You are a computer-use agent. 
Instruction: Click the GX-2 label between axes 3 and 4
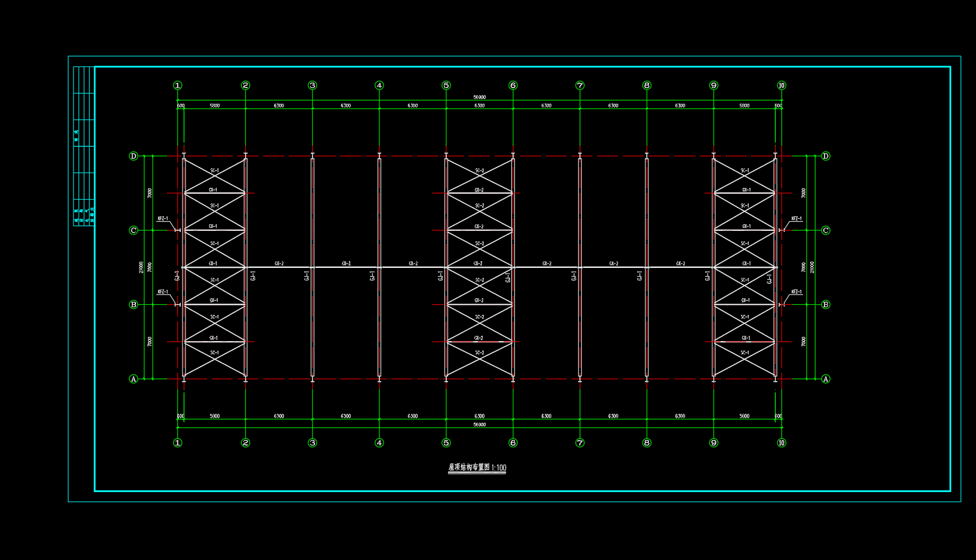pyautogui.click(x=346, y=263)
